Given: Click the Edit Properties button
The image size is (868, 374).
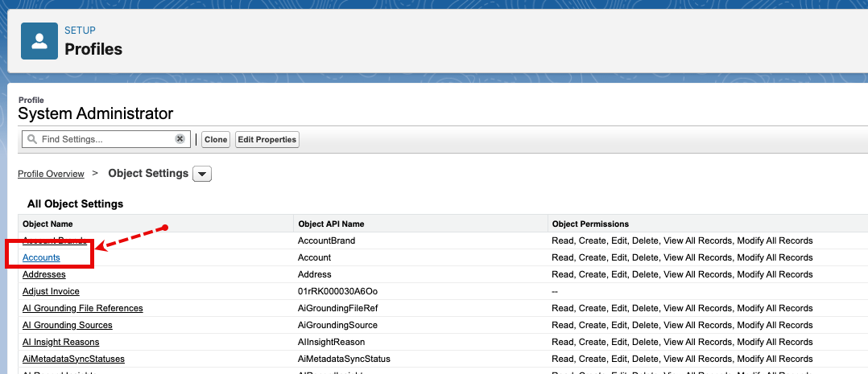Looking at the screenshot, I should (267, 139).
